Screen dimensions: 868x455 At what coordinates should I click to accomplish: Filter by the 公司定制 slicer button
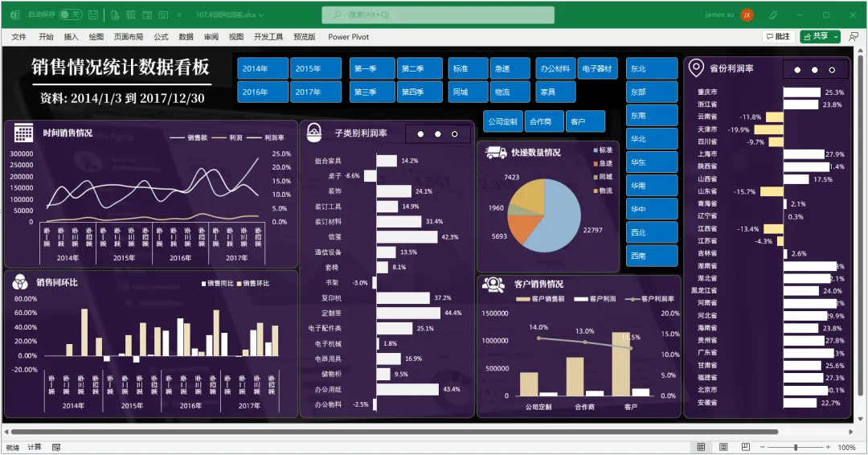503,121
